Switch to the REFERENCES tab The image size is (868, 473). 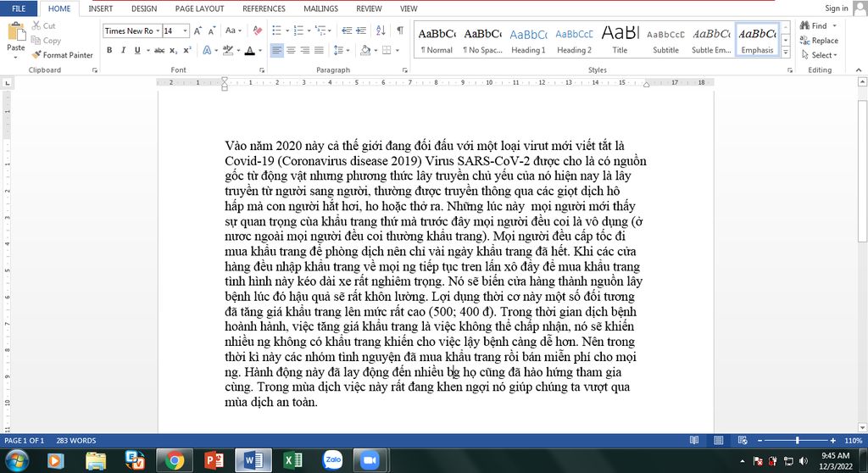pyautogui.click(x=264, y=8)
